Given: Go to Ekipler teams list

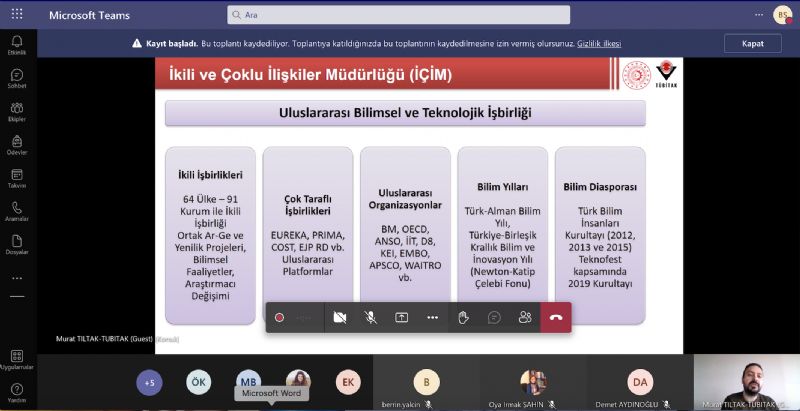Looking at the screenshot, I should coord(17,112).
